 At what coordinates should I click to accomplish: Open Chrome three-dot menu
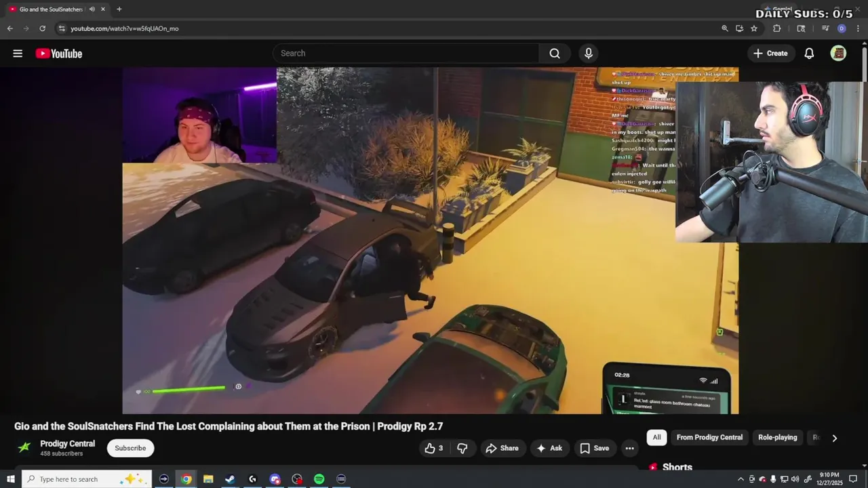[x=858, y=28]
